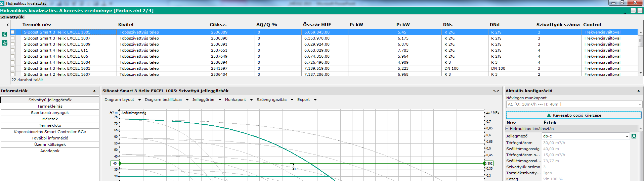Sort by the Összár HUF column header
Viewport: 644px width, 181px height.
[317, 24]
